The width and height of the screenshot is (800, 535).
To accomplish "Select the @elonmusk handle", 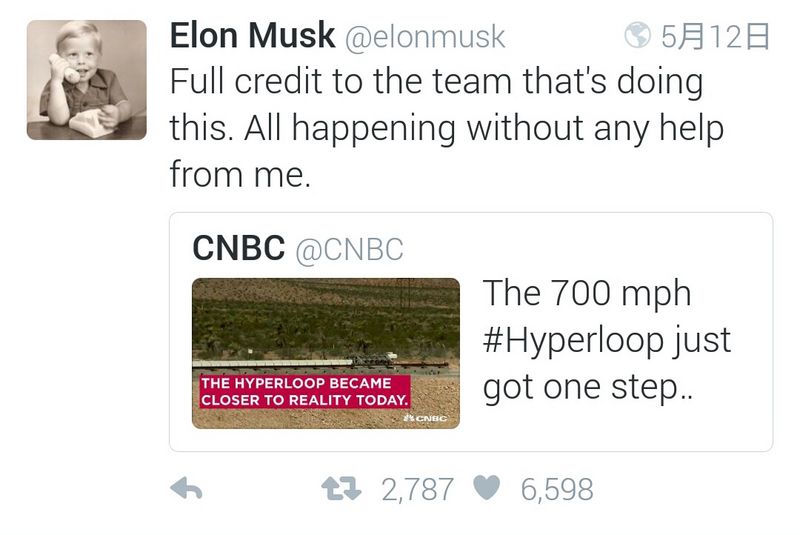I will tap(425, 38).
